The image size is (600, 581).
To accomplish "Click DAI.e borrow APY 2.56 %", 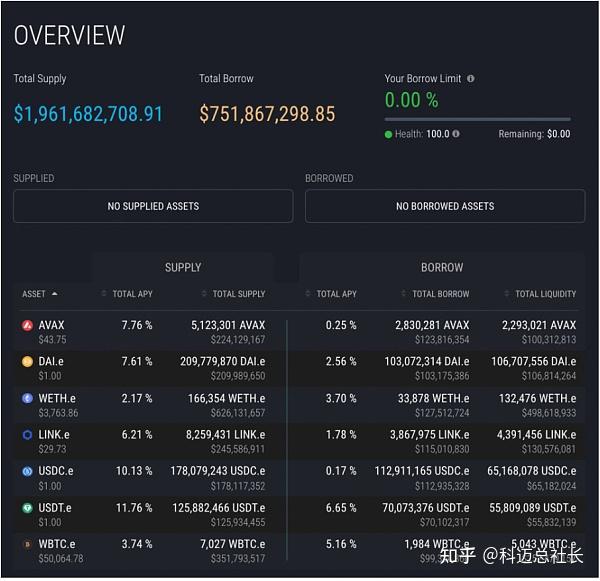I will pos(341,362).
